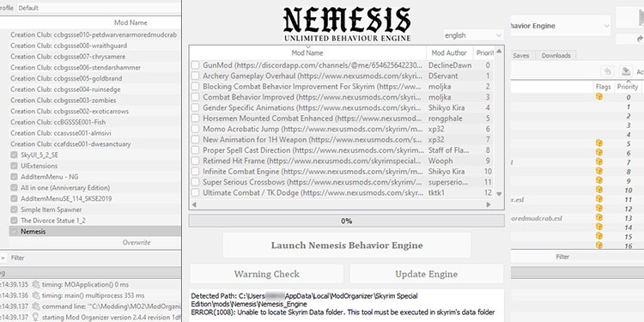Click left arrow of Nemesis horizontal scrollbar
644x322 pixels.
point(194,204)
